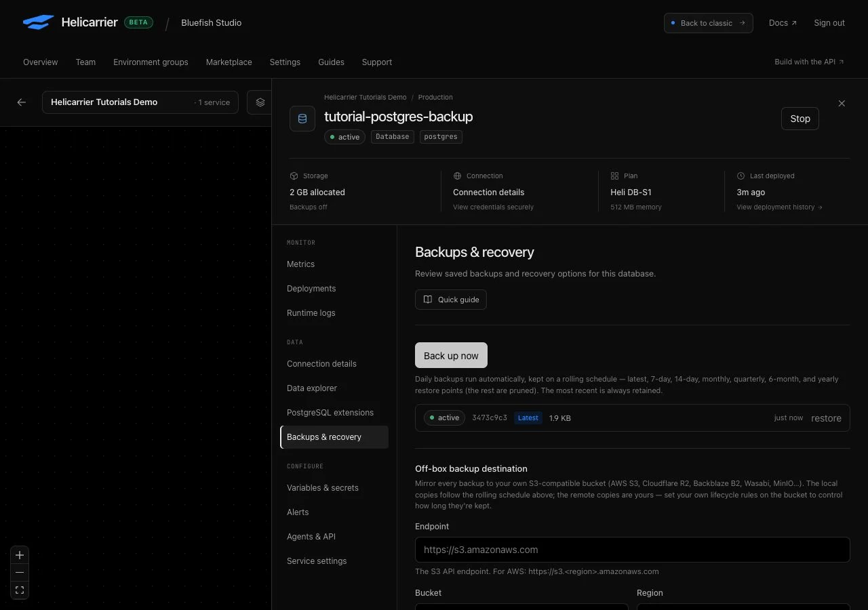This screenshot has width=868, height=610.
Task: Open Runtime logs in the sidebar
Action: click(x=334, y=313)
